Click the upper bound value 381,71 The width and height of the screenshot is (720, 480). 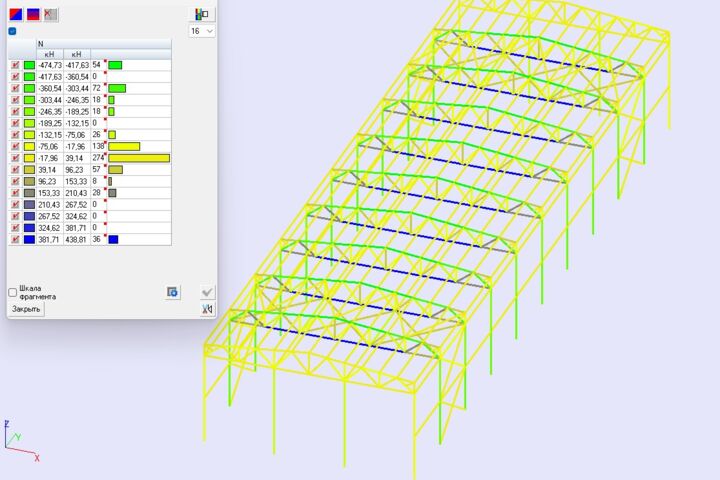point(76,228)
